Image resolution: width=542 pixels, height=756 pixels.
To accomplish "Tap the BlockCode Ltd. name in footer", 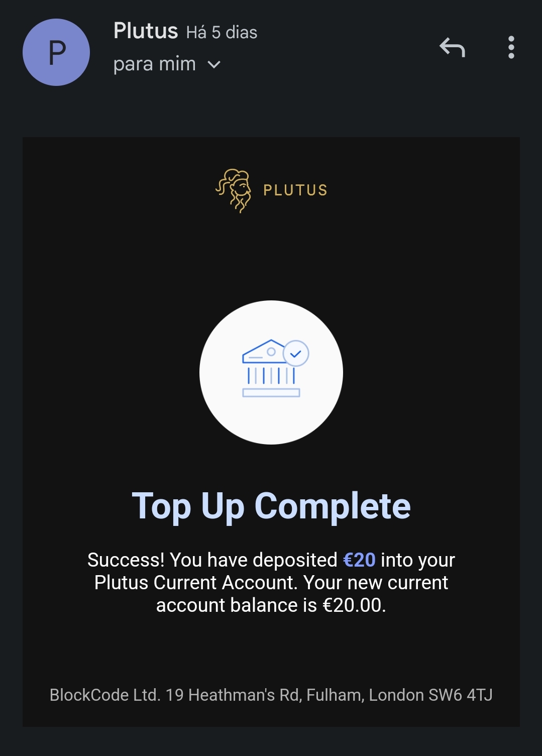I will pyautogui.click(x=104, y=695).
